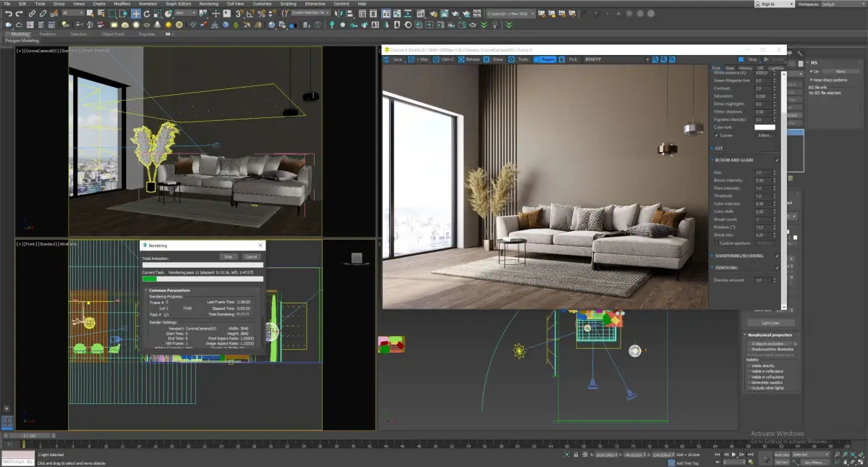Toggle Region render in Corona frame buffer

pos(546,59)
